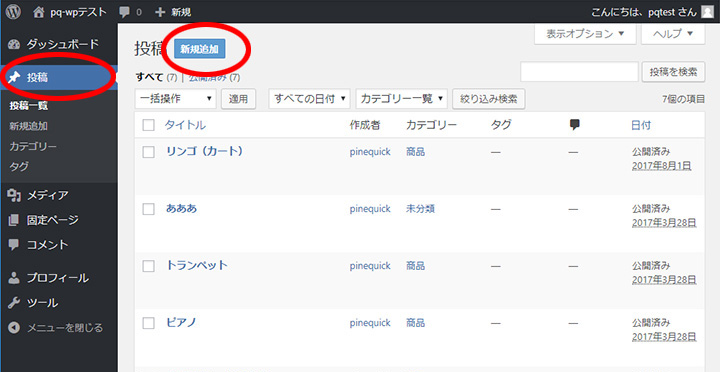This screenshot has height=372, width=720.
Task: Check the ピアノ row checkbox
Action: [148, 323]
